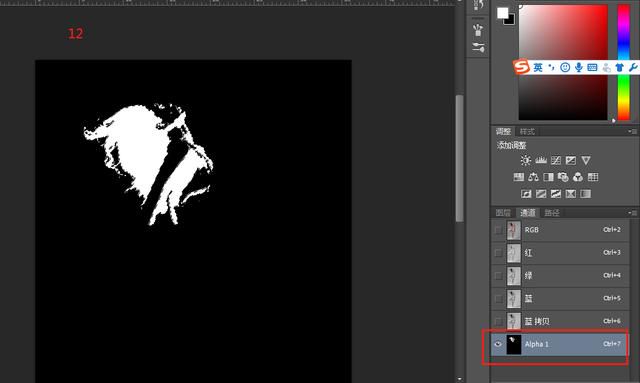Add a Levels adjustment (histogram icon)

[x=541, y=160]
